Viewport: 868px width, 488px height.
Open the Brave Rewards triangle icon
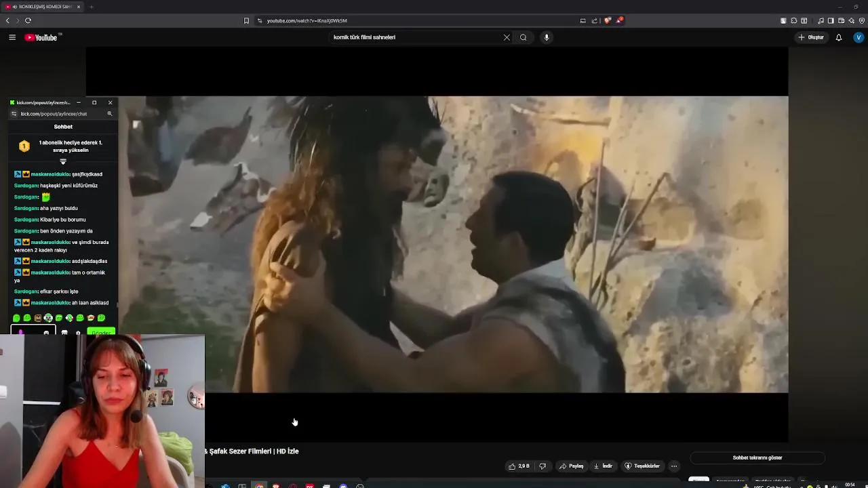tap(619, 20)
